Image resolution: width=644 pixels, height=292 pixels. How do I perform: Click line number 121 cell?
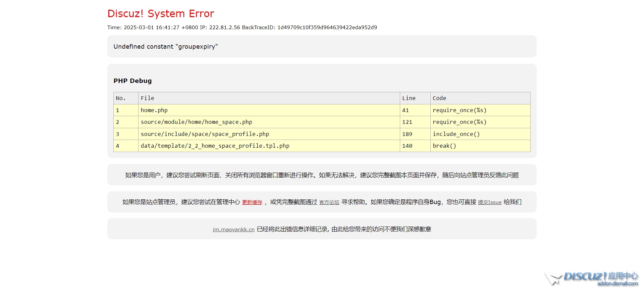[x=415, y=122]
